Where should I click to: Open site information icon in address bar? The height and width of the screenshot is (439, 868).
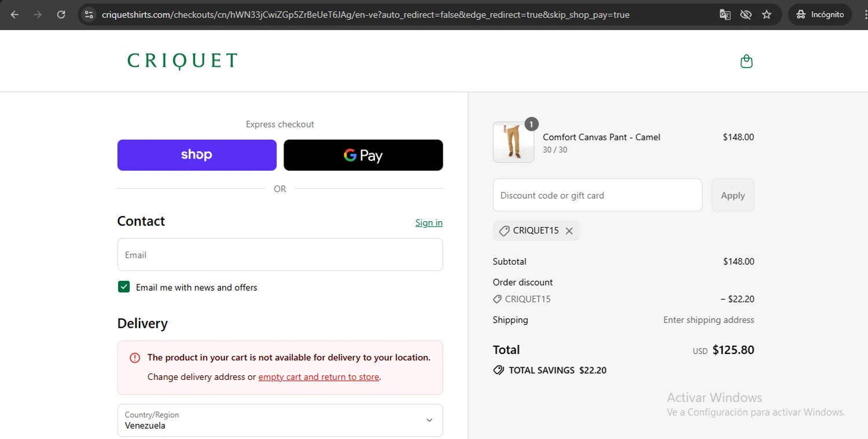[x=89, y=14]
